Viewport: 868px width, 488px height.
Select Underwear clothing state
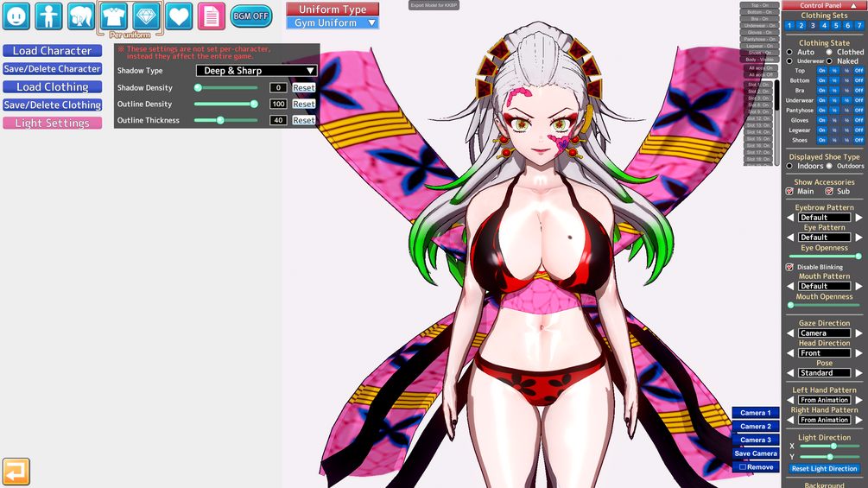(790, 60)
